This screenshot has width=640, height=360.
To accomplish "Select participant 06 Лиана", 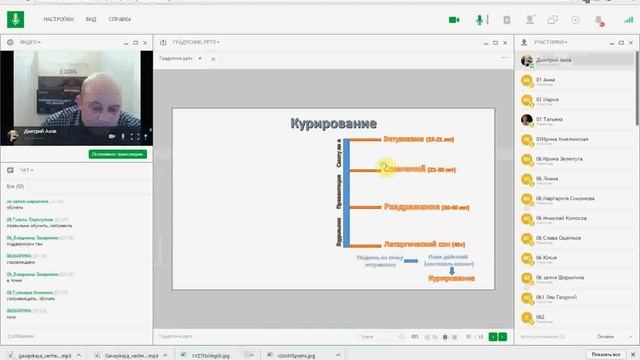I will pyautogui.click(x=576, y=180).
